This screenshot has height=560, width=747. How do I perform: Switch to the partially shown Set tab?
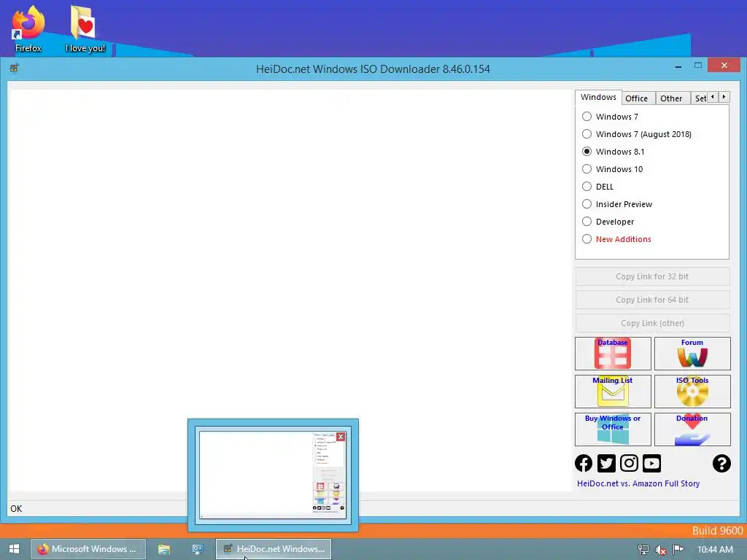pos(700,98)
